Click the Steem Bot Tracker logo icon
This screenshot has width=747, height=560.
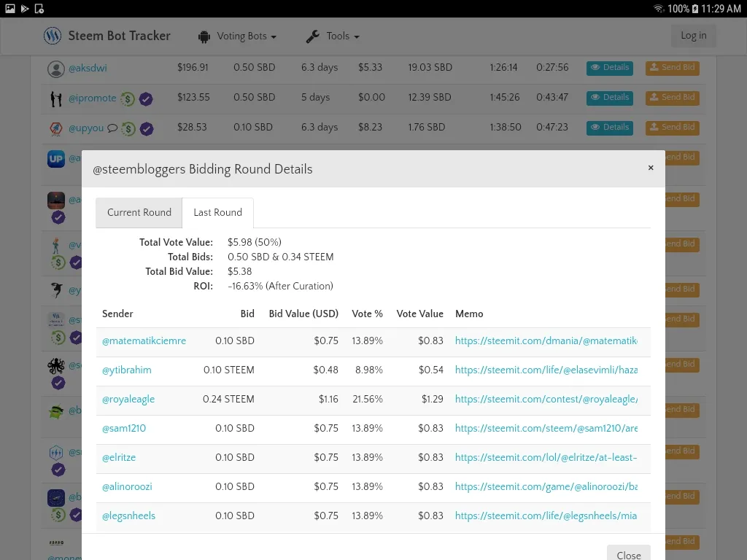pyautogui.click(x=53, y=36)
